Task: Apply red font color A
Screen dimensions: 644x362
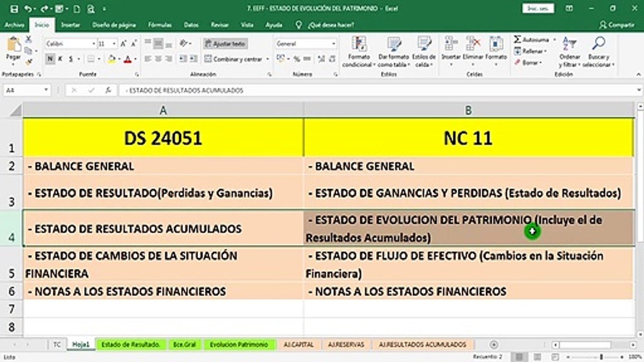Action: (x=127, y=59)
